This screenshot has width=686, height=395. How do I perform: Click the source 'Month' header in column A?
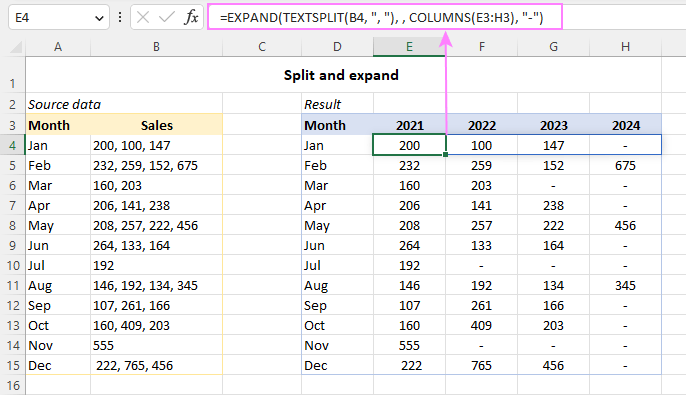pos(58,126)
